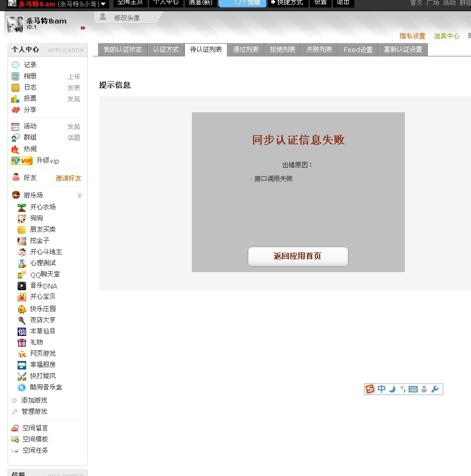471x476 pixels.
Task: Switch to the Feed设置 tab
Action: [358, 50]
